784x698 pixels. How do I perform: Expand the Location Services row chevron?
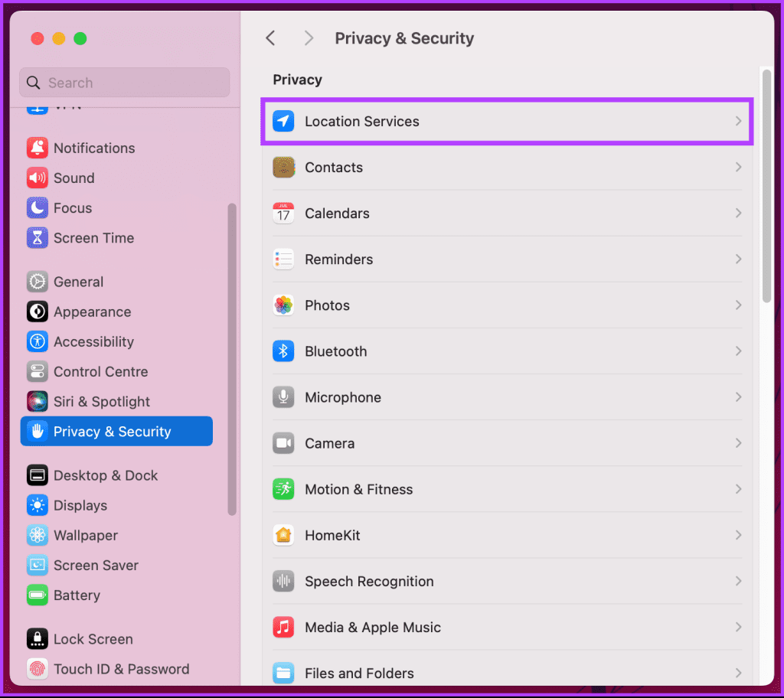click(x=737, y=121)
